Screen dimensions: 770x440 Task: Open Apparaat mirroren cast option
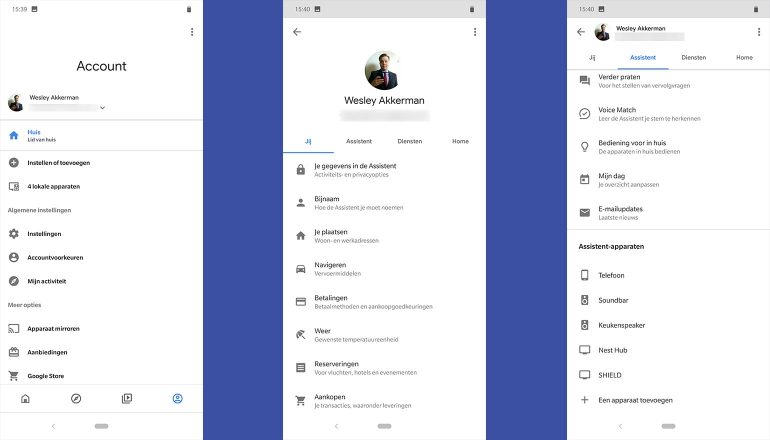(x=53, y=328)
